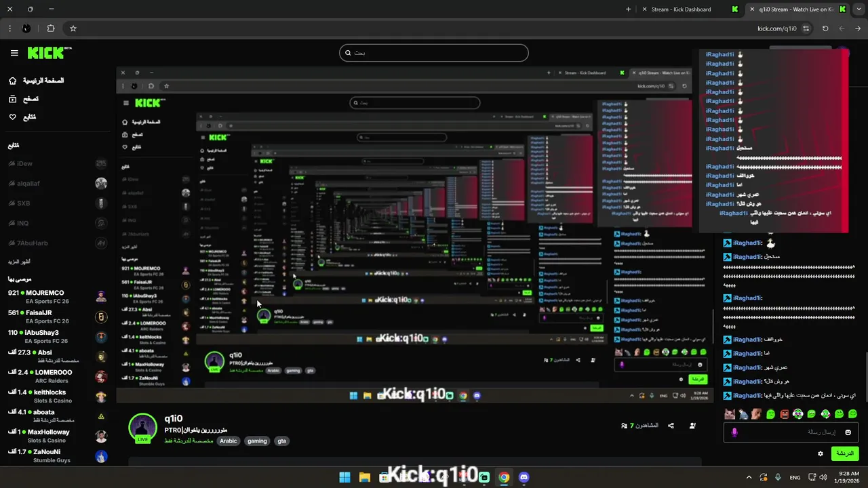This screenshot has height=488, width=868.
Task: Open followed channel iDew
Action: click(x=58, y=163)
